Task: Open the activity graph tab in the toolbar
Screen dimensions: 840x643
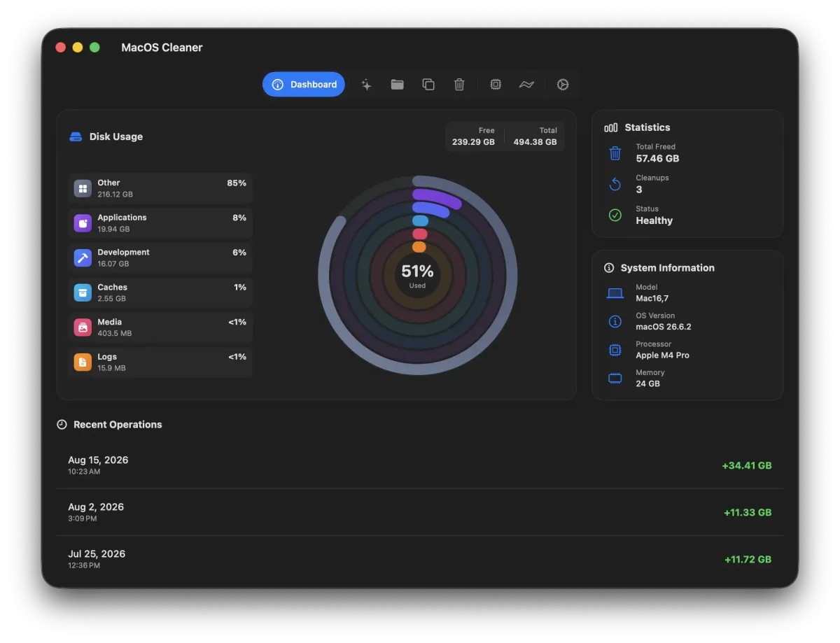Action: click(x=526, y=85)
